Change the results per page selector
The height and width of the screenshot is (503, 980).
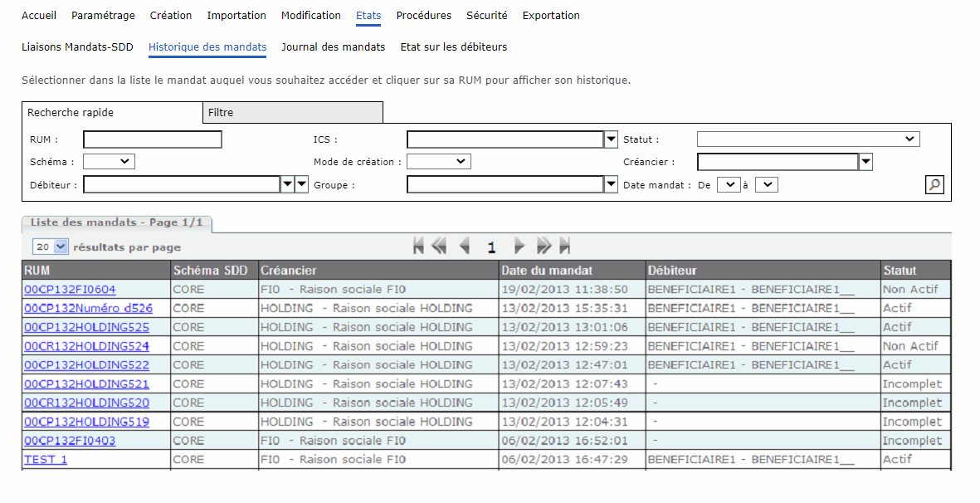[x=51, y=247]
